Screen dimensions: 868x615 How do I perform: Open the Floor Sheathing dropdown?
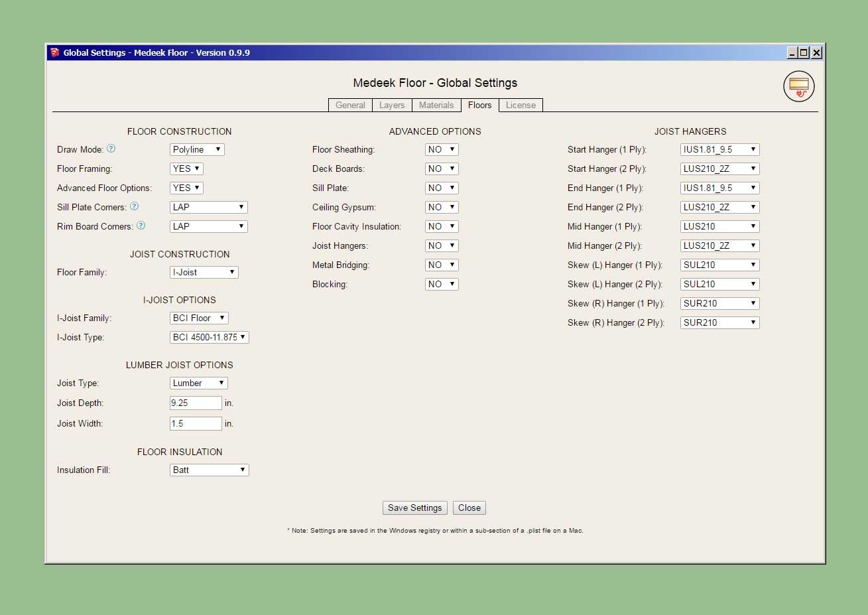click(442, 149)
